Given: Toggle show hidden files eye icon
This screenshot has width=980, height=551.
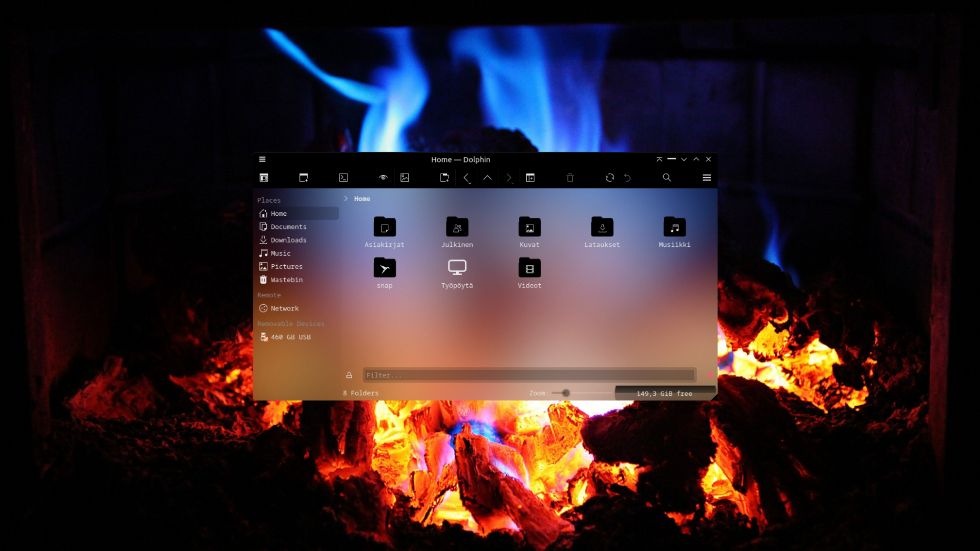Looking at the screenshot, I should (383, 178).
